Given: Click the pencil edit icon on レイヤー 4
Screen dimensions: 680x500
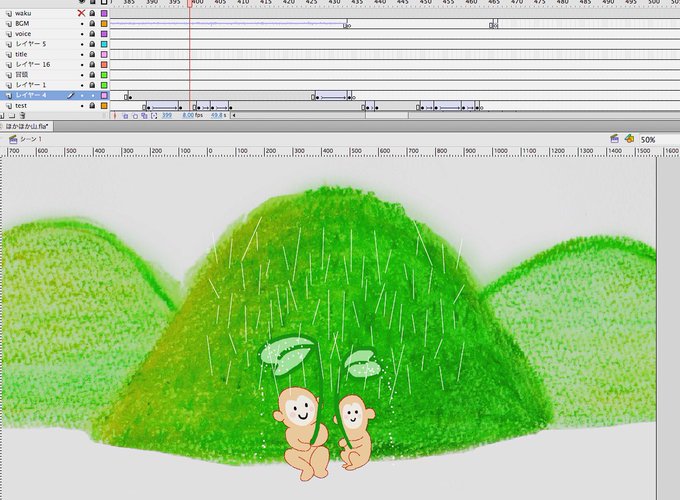Looking at the screenshot, I should pos(71,95).
